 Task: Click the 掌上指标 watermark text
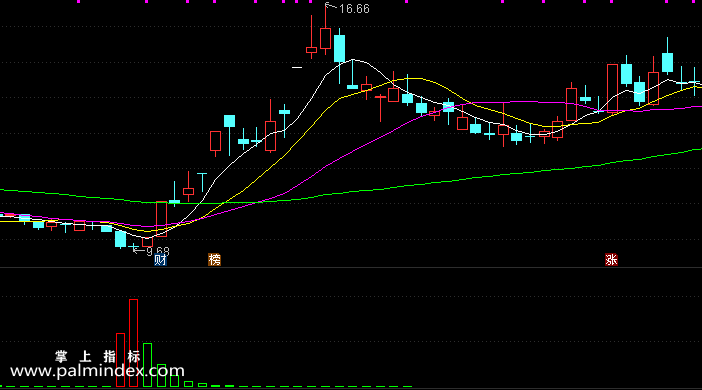click(98, 356)
